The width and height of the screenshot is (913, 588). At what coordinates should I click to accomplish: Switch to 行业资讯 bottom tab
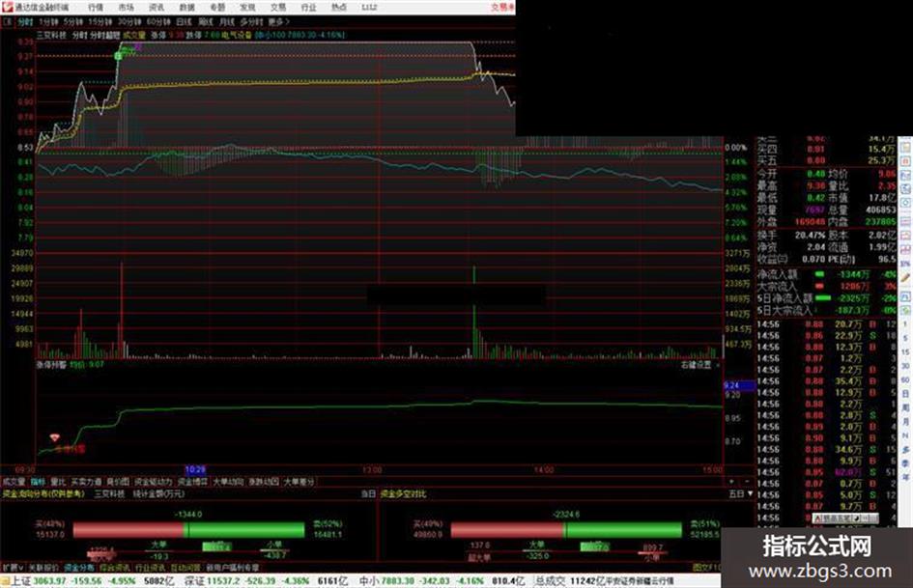150,567
